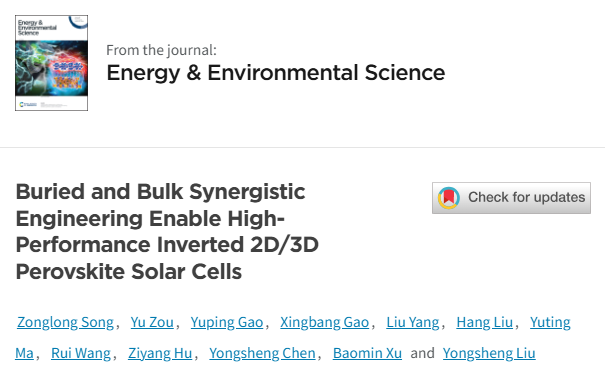
Task: Click Yuting Ma author link
Action: click(550, 322)
